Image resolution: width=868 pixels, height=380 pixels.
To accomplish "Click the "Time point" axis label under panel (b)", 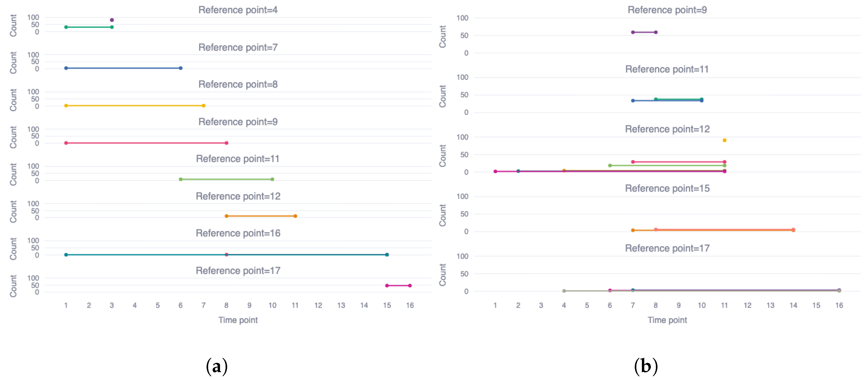I will pos(667,320).
